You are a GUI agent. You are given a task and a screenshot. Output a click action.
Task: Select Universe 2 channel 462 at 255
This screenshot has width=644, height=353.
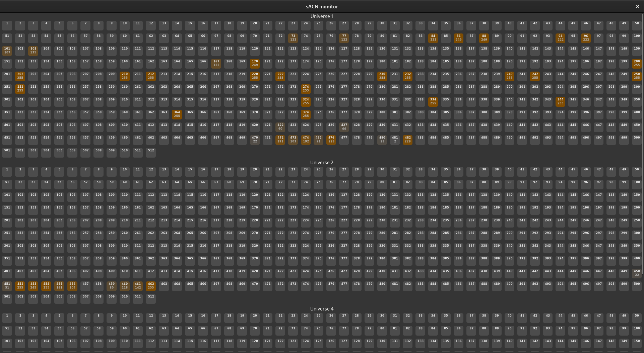(x=151, y=286)
